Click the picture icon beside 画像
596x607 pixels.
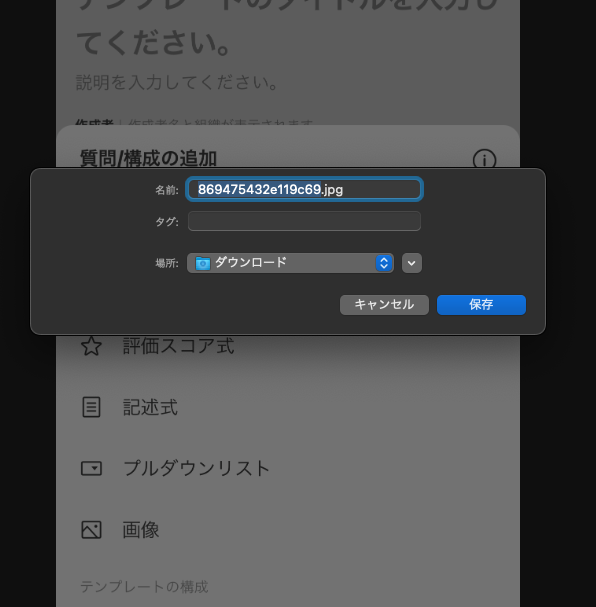pyautogui.click(x=91, y=530)
